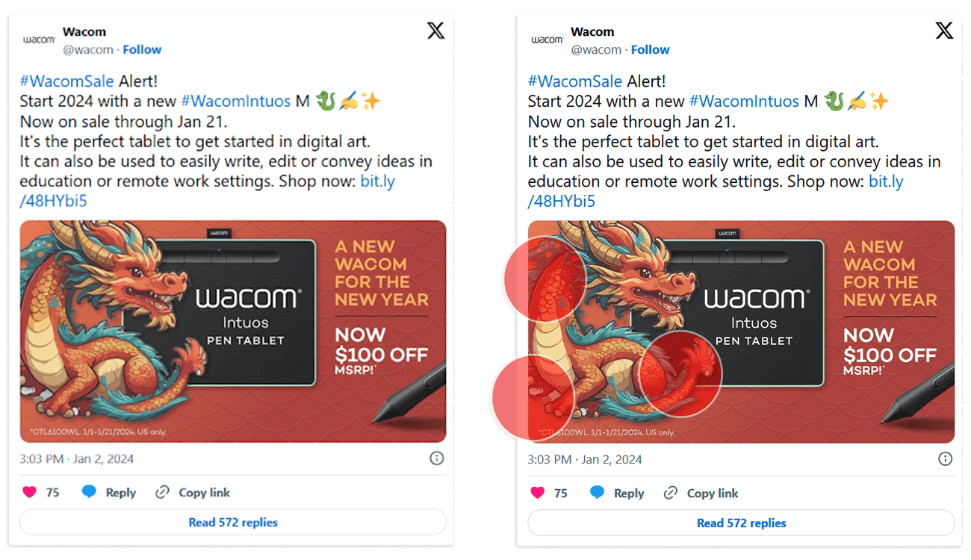Open the info icon on right tweet
Screen dimensions: 971x560
click(946, 459)
